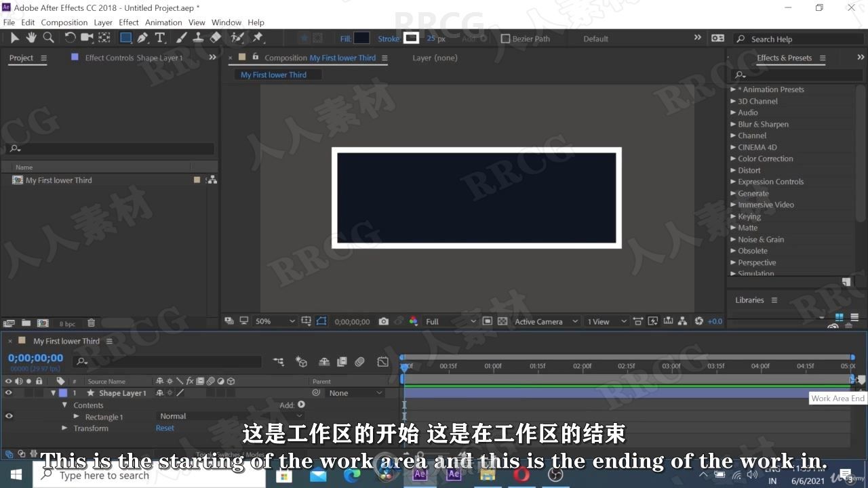Open the Animation menu
This screenshot has height=488, width=868.
(x=163, y=22)
